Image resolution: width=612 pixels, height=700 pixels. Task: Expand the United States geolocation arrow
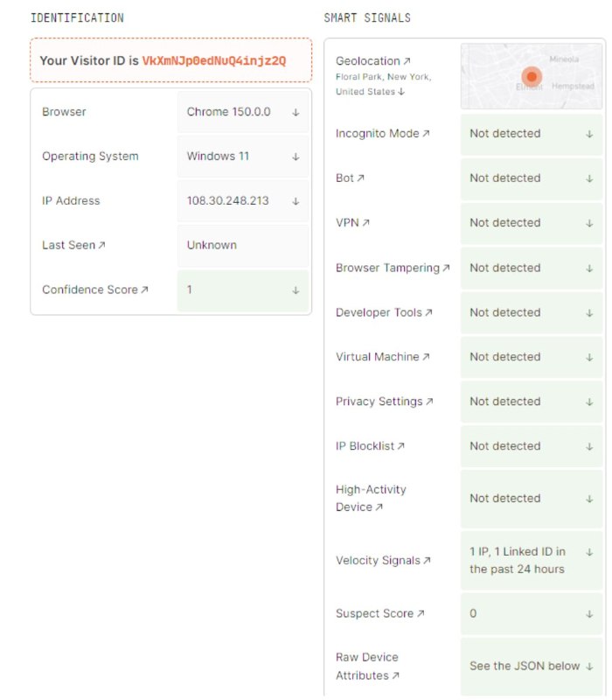pos(401,92)
